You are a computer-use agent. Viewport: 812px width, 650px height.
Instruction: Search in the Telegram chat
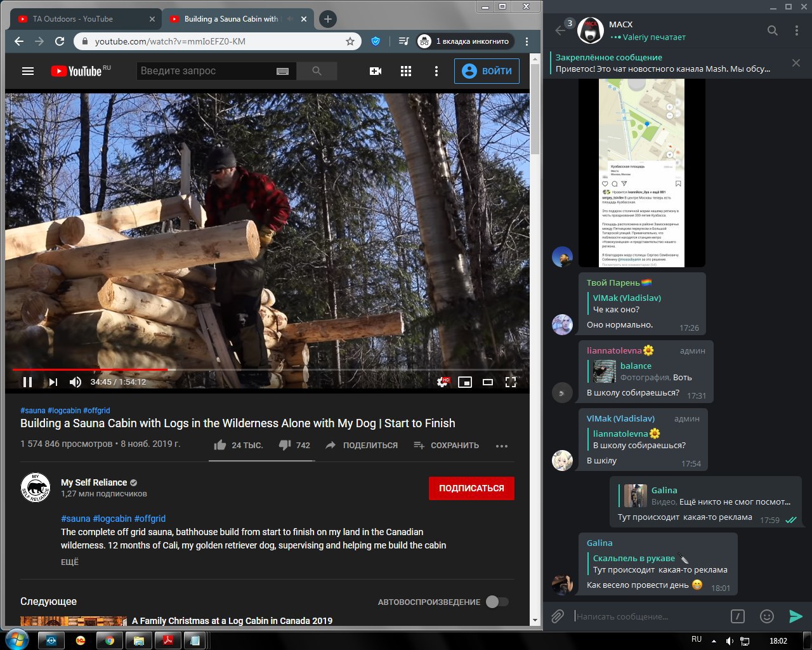click(x=772, y=30)
